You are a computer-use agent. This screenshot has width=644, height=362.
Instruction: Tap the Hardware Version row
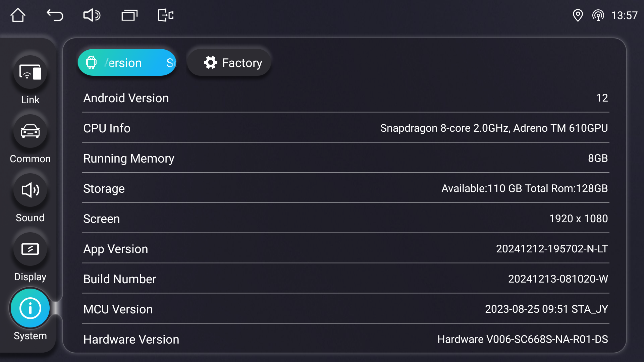[345, 339]
